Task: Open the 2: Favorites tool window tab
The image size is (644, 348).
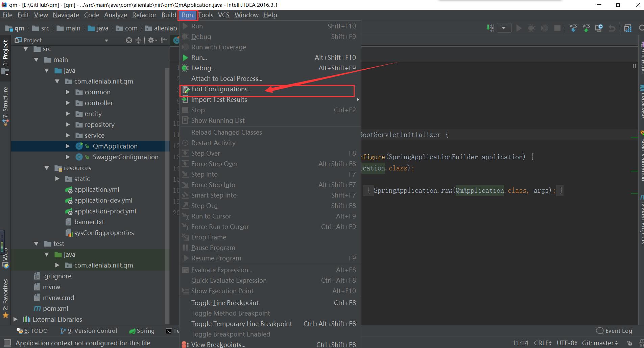Action: (x=5, y=299)
